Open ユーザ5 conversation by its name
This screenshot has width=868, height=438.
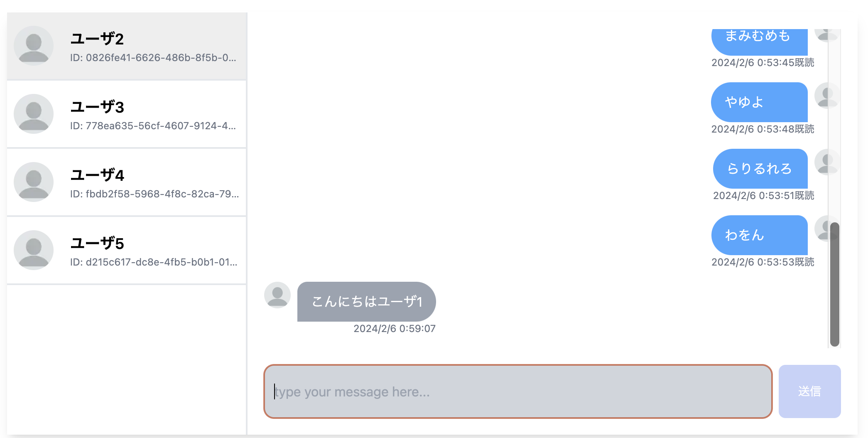pos(97,244)
